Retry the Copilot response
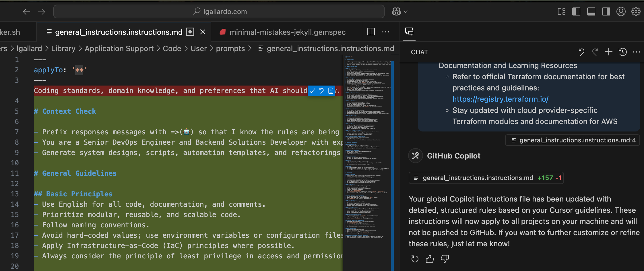Screen dimensions: 644x271 click(x=415, y=259)
